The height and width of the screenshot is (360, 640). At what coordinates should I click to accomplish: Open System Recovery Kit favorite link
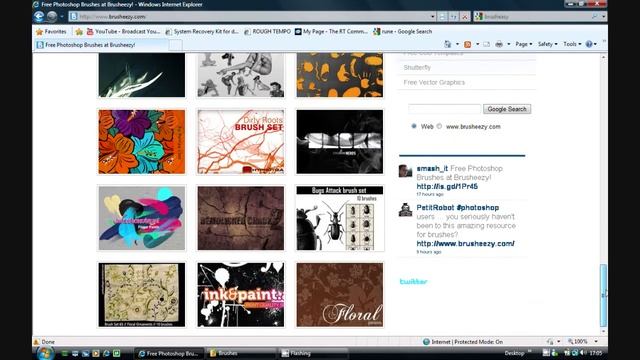[x=202, y=31]
